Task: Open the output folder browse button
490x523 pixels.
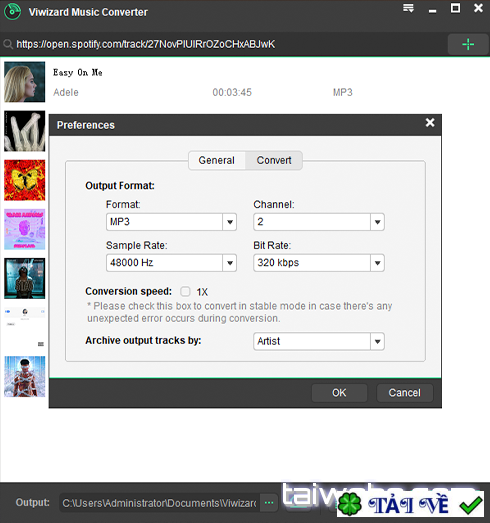Action: tap(269, 503)
